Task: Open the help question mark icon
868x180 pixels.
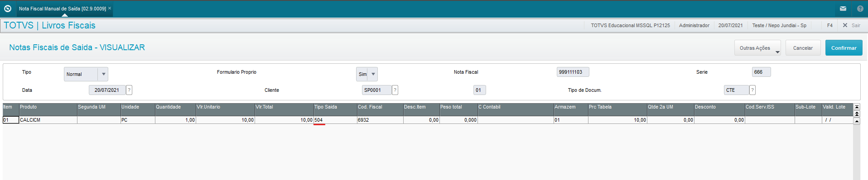Action: tap(860, 8)
